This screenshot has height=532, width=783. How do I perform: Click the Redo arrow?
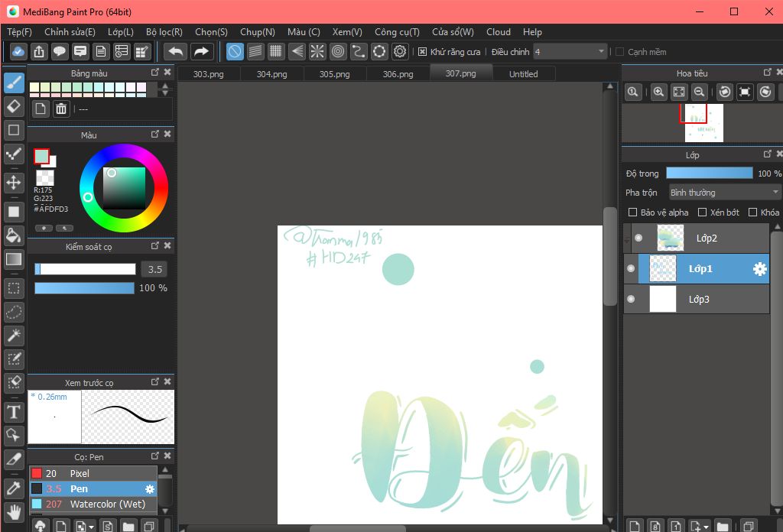pyautogui.click(x=201, y=51)
